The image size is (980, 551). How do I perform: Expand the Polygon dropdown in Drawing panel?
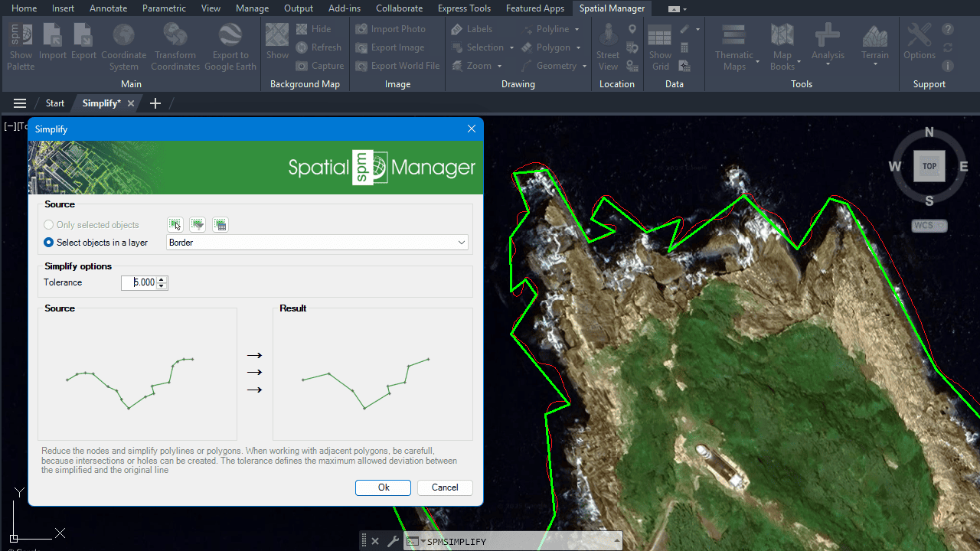click(x=578, y=47)
